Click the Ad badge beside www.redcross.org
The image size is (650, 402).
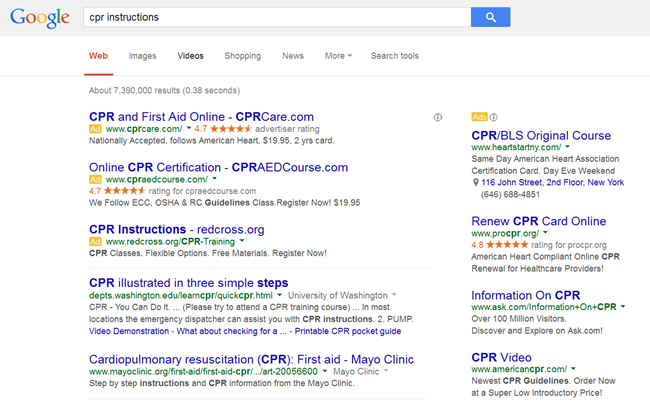96,242
